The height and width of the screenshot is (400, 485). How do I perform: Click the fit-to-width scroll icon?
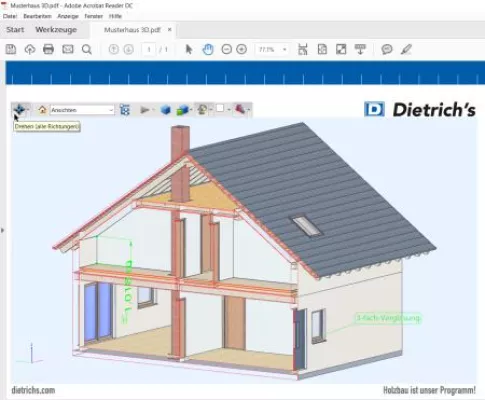pyautogui.click(x=303, y=49)
